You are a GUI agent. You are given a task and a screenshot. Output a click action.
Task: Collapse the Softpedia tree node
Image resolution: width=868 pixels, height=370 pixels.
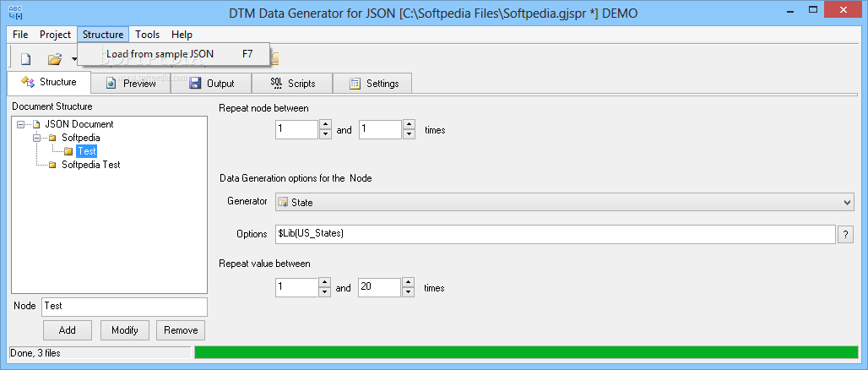click(x=36, y=138)
